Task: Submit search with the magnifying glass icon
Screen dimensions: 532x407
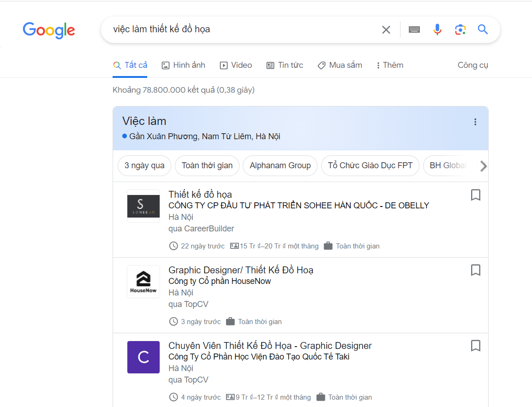Action: pos(483,29)
